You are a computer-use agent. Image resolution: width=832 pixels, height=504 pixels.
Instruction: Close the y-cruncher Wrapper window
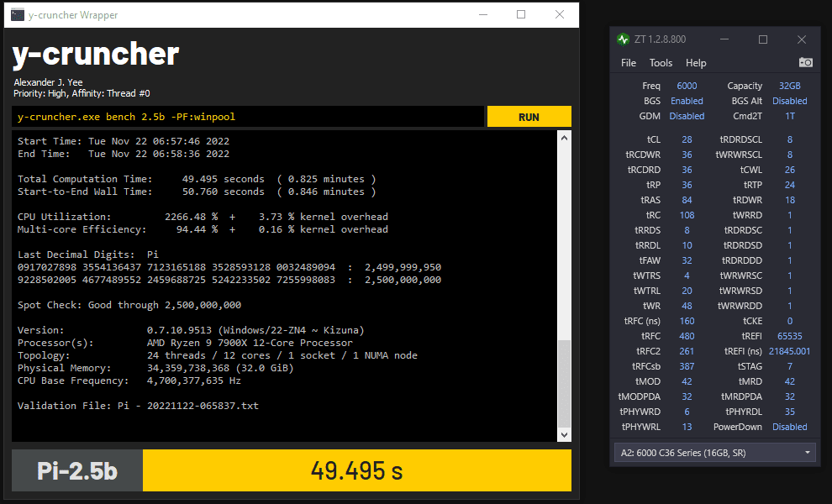coord(559,15)
